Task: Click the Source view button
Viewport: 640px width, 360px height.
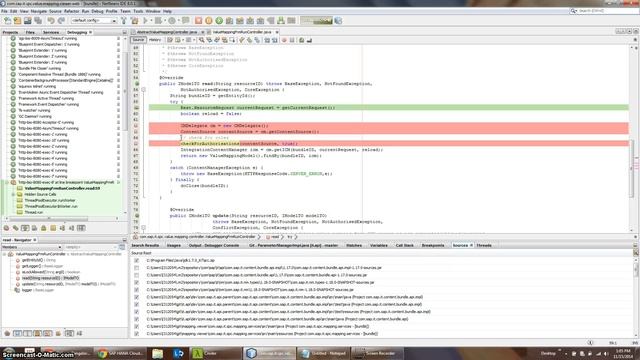Action: [138, 40]
